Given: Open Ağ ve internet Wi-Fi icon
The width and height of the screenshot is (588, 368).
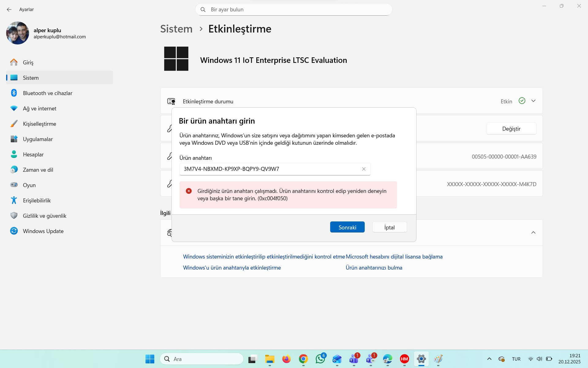Looking at the screenshot, I should (x=14, y=108).
